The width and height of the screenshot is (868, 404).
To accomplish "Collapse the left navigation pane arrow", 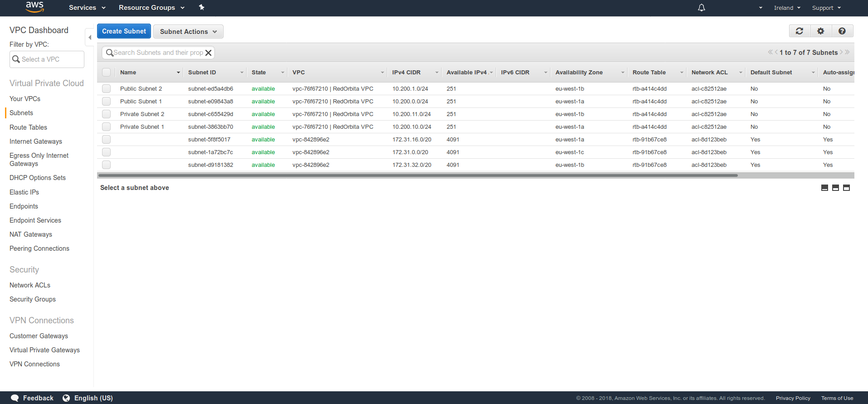I will 90,37.
